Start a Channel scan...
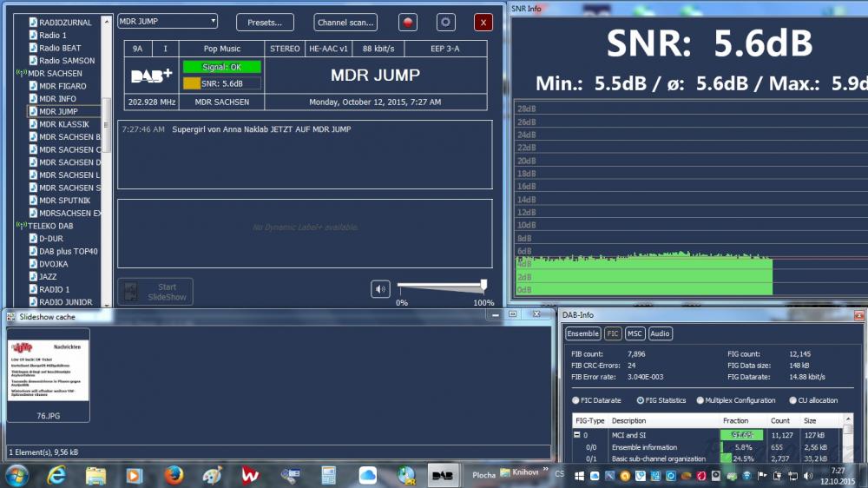Image resolution: width=868 pixels, height=488 pixels. (x=345, y=23)
